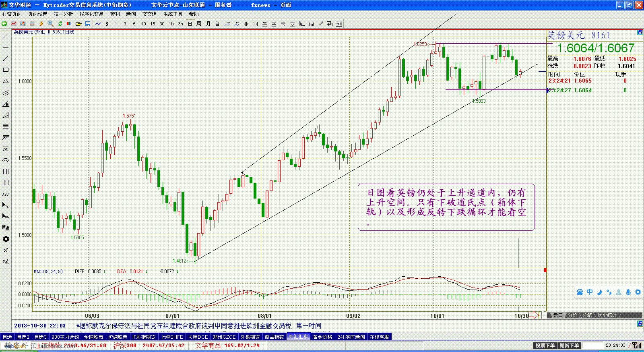Click the input field beside 期货下单
Viewport: 644px width, 352px height.
point(593,346)
